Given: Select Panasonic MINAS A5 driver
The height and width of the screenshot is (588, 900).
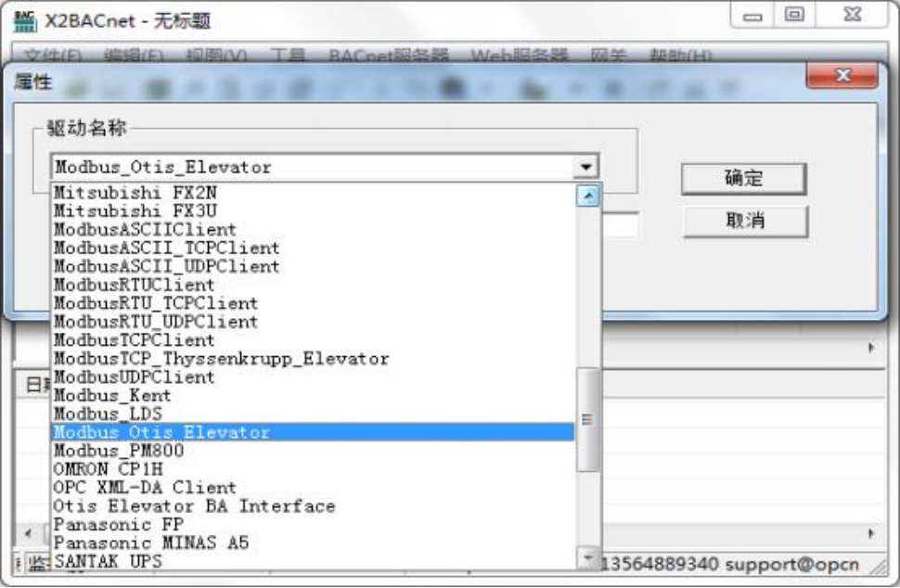Looking at the screenshot, I should tap(313, 543).
